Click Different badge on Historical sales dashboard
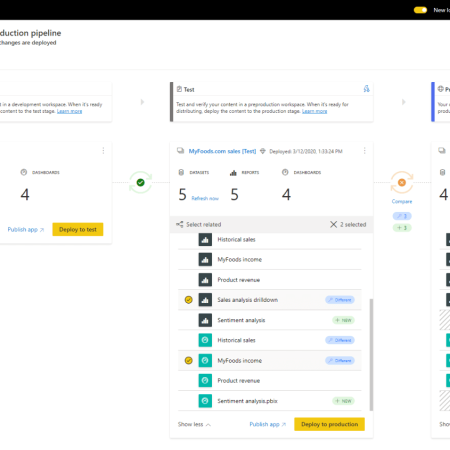Image resolution: width=450 pixels, height=450 pixels. tap(340, 340)
